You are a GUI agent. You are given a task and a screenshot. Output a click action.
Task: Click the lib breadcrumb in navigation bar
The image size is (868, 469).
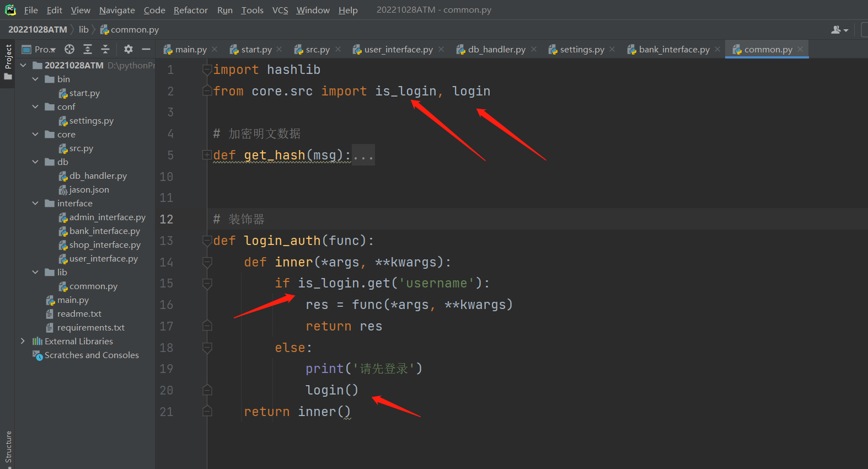[x=83, y=30]
